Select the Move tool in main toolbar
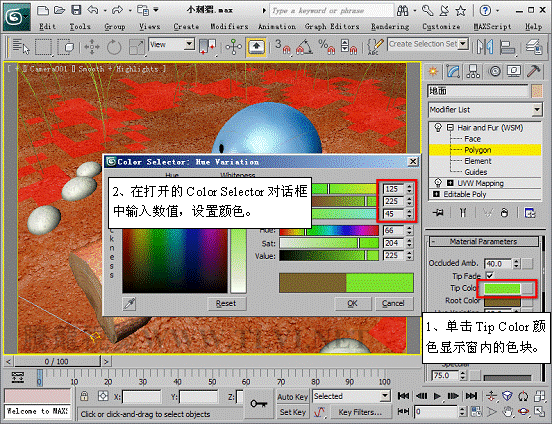552x424 pixels. [92, 47]
